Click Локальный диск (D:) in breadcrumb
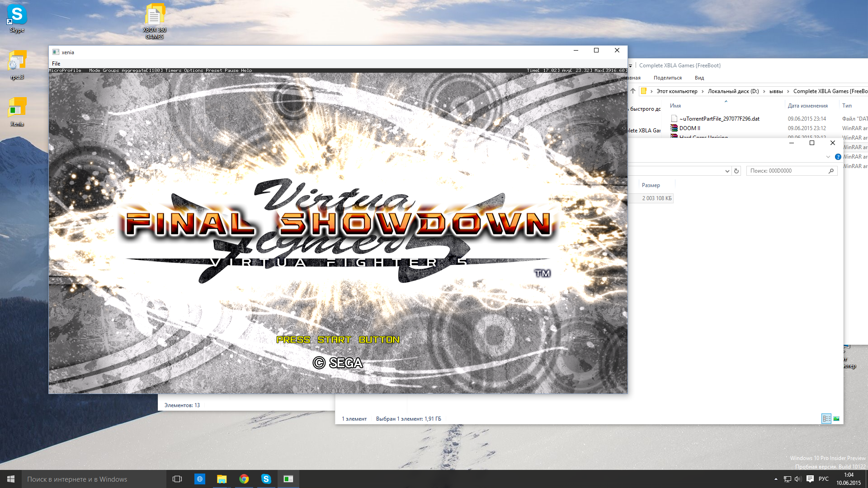The image size is (868, 488). tap(733, 91)
